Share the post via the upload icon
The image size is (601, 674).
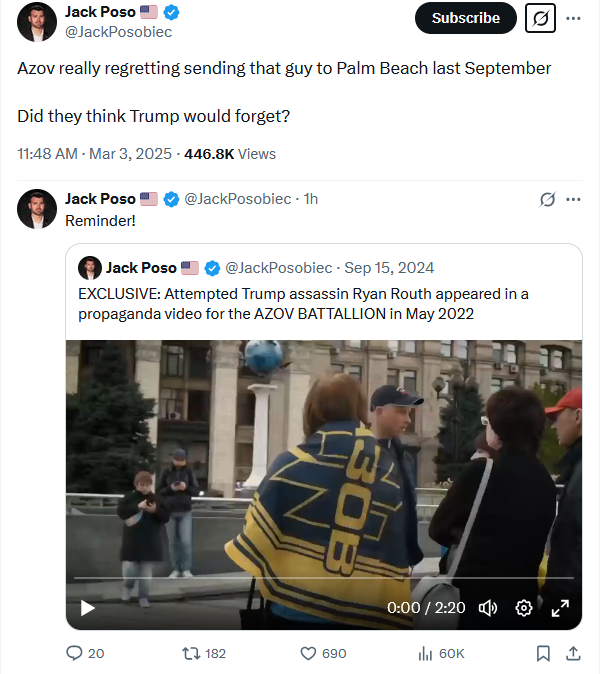(573, 653)
